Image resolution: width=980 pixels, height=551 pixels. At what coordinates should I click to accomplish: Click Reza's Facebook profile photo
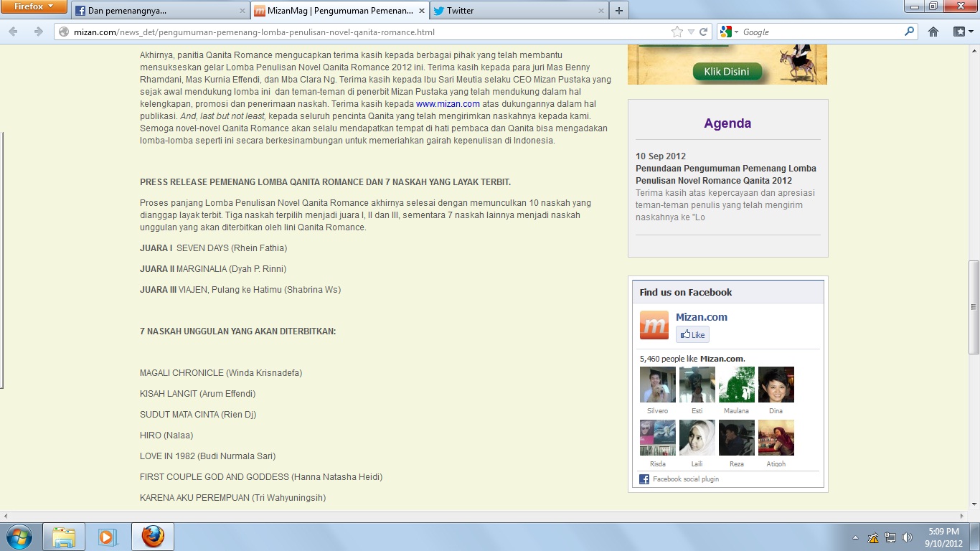737,438
